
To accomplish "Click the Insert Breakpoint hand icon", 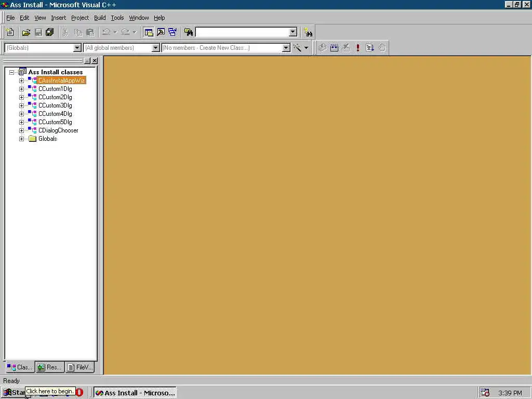I will pos(382,48).
